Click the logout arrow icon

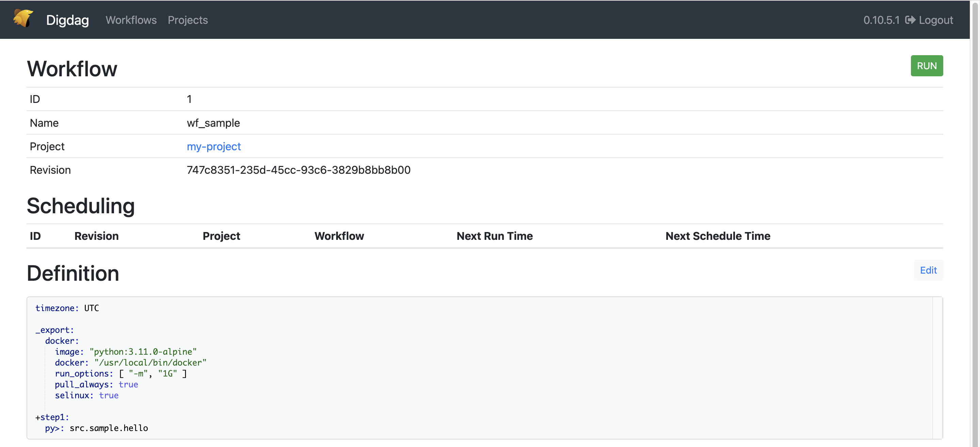(910, 20)
